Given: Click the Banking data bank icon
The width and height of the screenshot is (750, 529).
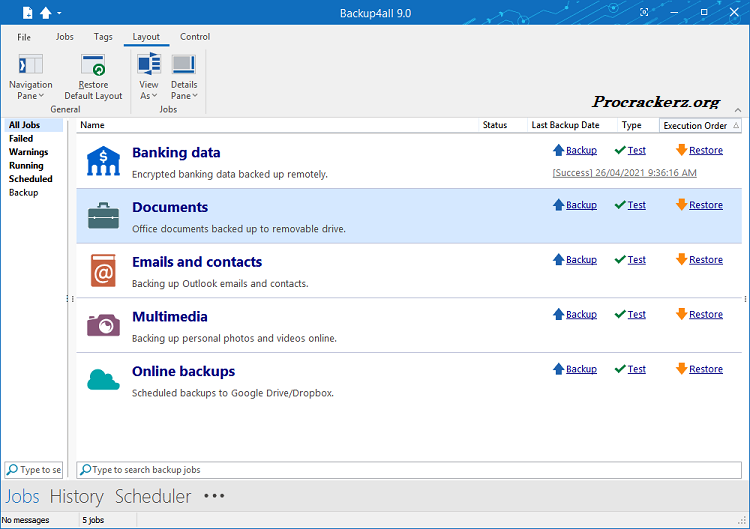Looking at the screenshot, I should click(103, 161).
